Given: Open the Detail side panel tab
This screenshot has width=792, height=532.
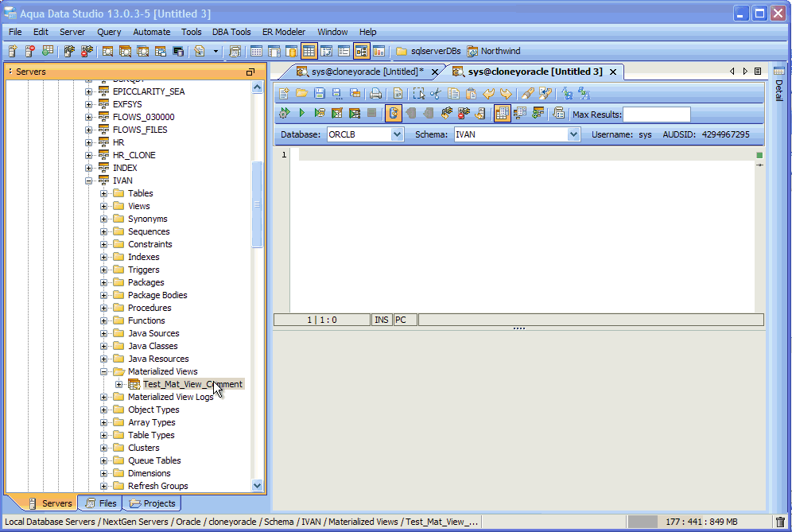Looking at the screenshot, I should point(778,83).
